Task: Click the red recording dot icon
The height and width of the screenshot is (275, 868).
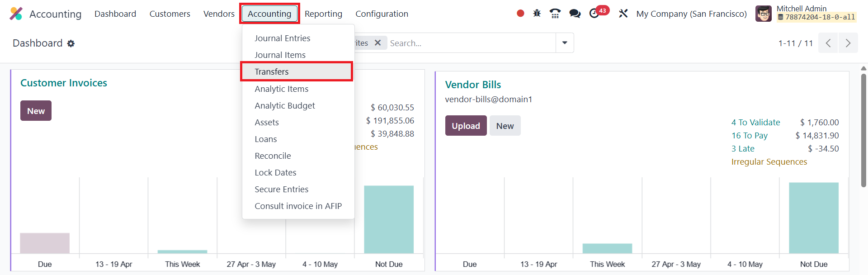Action: [x=520, y=14]
